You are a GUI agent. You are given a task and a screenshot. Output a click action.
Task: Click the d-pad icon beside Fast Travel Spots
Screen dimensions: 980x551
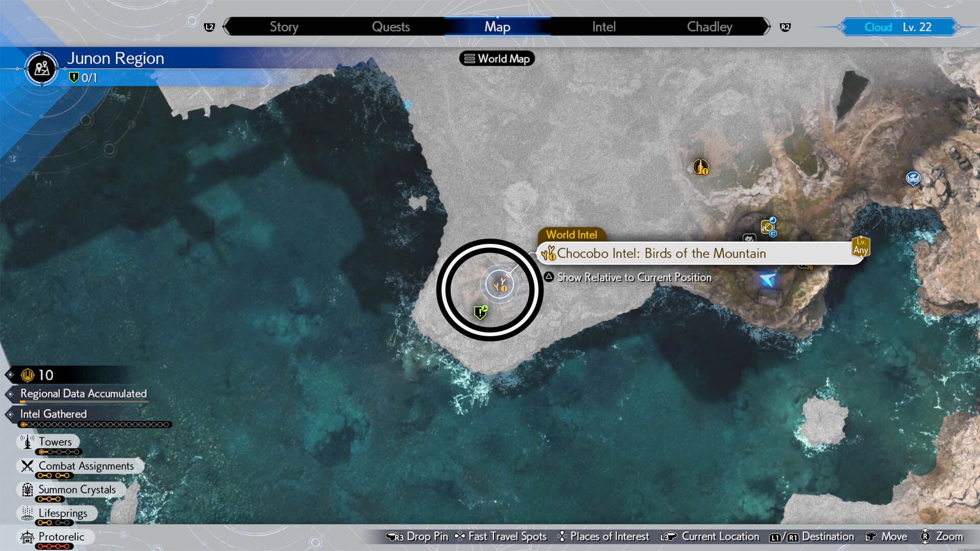pyautogui.click(x=460, y=536)
